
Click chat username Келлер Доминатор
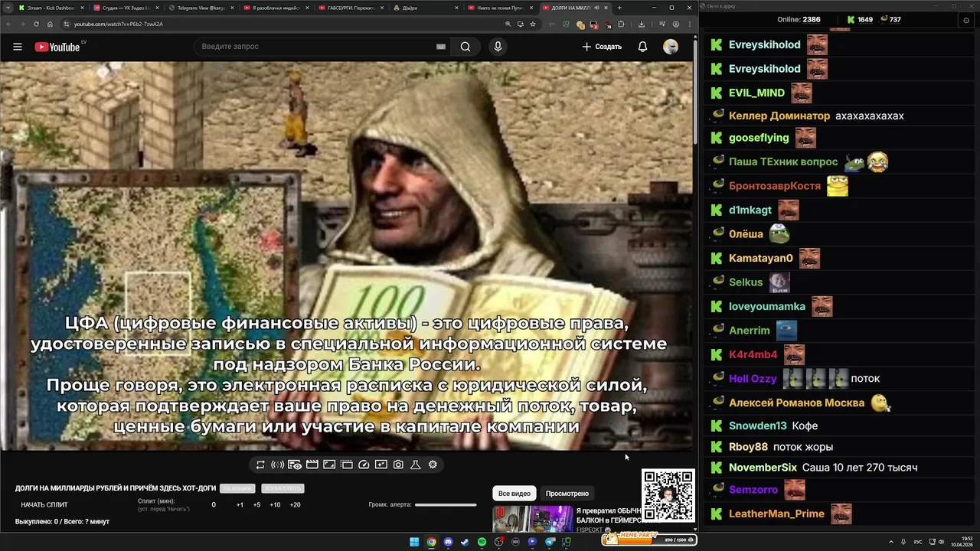pos(779,116)
